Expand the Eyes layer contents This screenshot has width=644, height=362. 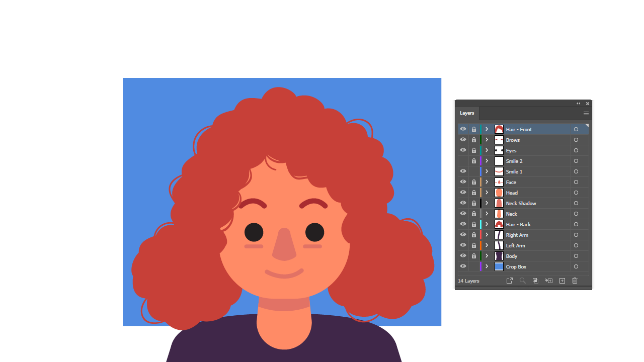(487, 150)
